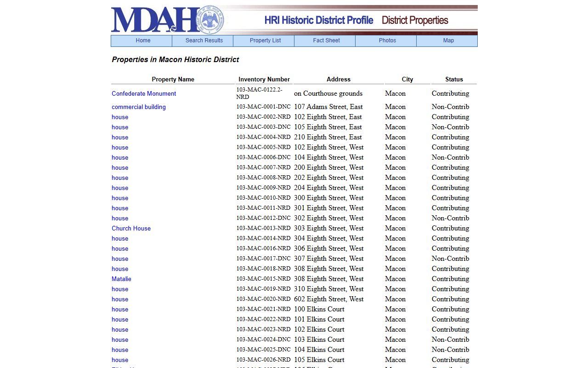This screenshot has width=588, height=368.
Task: Open house link for 310 Eighth Street, West
Action: (x=120, y=289)
